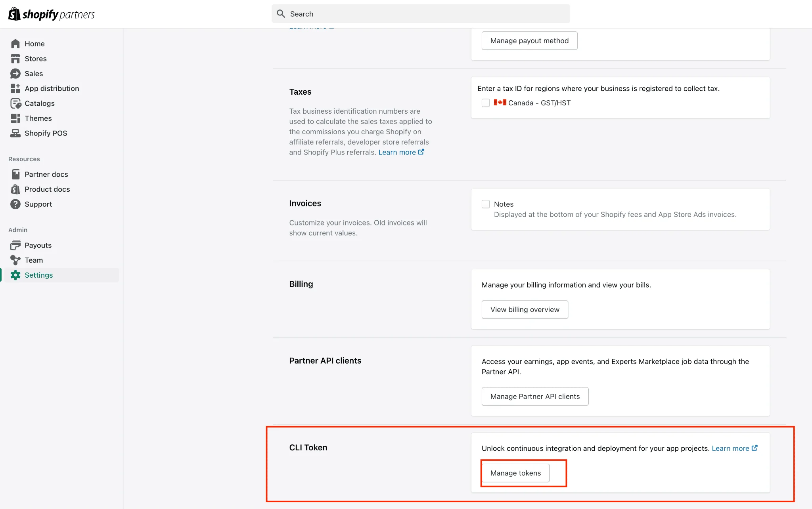The height and width of the screenshot is (509, 812).
Task: Open the Shopify POS icon
Action: point(16,133)
